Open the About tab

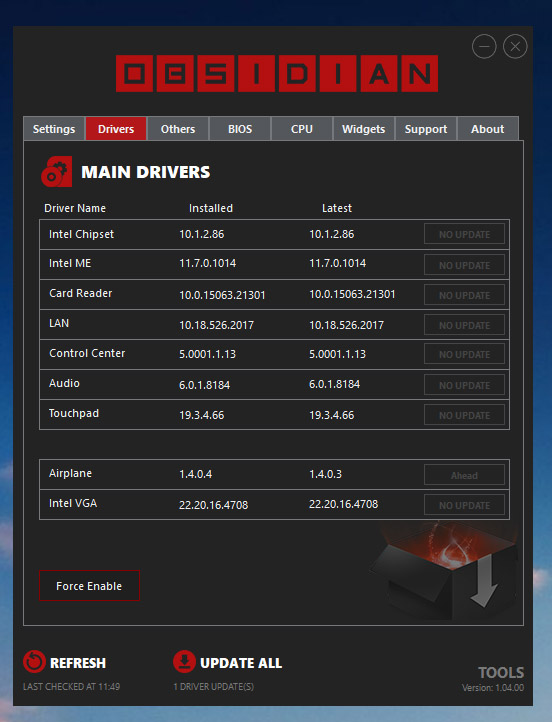[488, 129]
